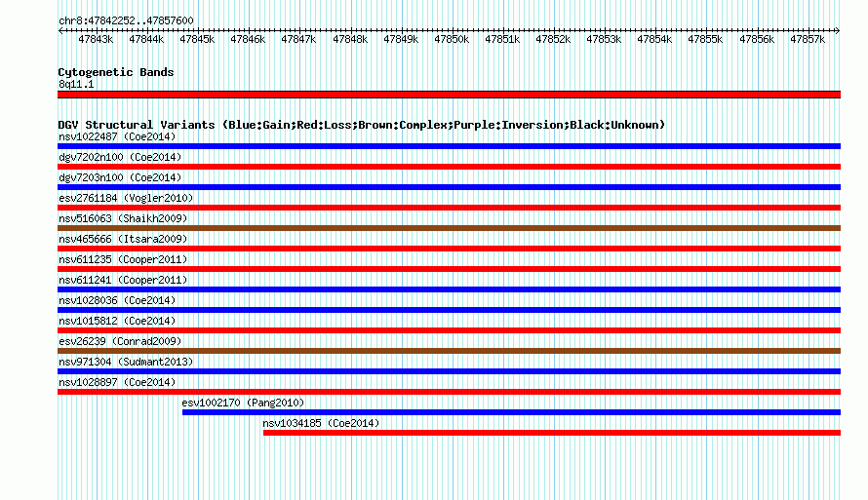
Task: Click the 47852k ruler tick label
Action: point(553,39)
